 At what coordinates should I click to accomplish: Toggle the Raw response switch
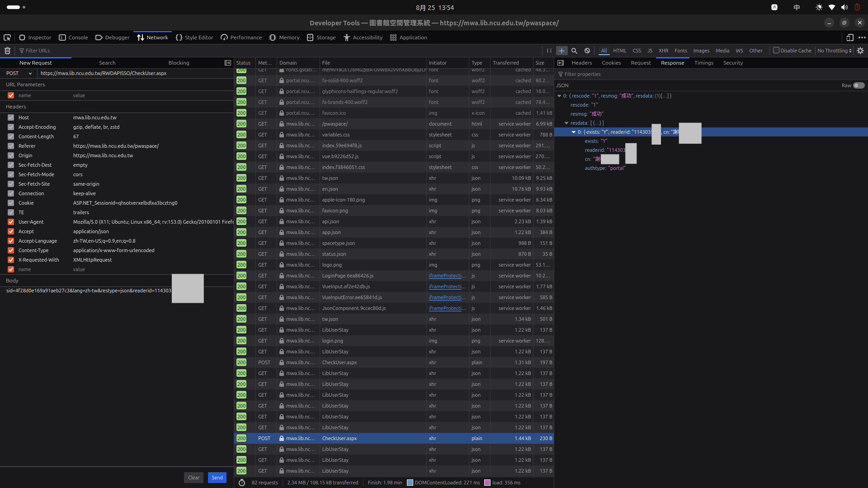pyautogui.click(x=859, y=85)
